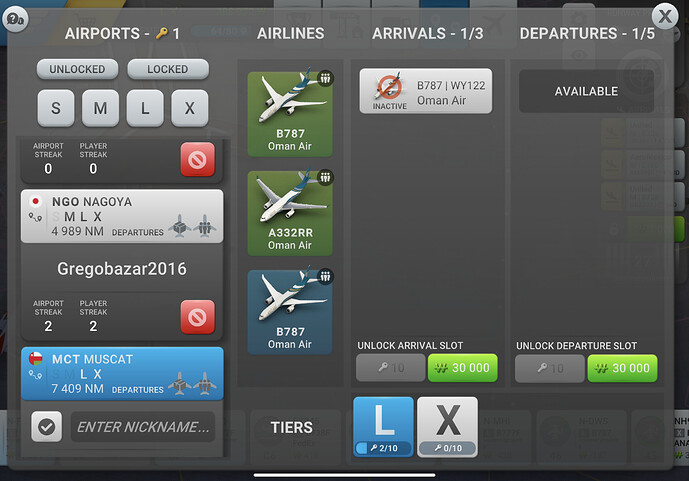Select the green A332RR Oman Air card
This screenshot has width=689, height=481.
coord(290,213)
